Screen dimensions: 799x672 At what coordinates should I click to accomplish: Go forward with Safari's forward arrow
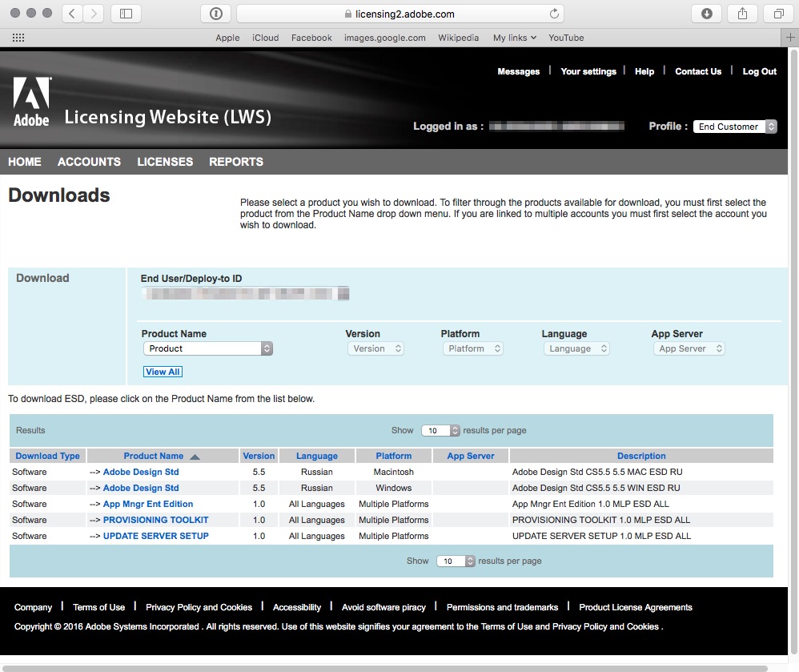pos(93,14)
